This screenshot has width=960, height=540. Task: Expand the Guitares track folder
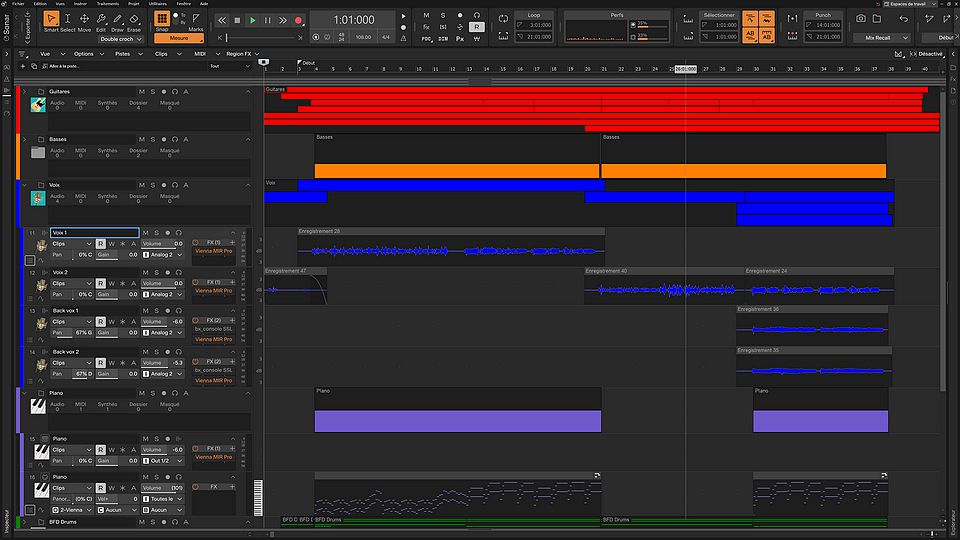pos(25,91)
